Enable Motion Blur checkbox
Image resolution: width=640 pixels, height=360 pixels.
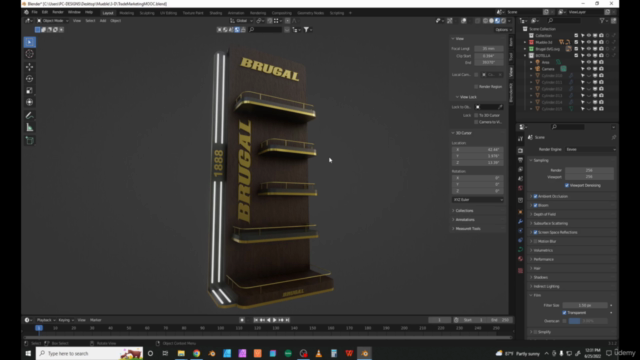[536, 241]
